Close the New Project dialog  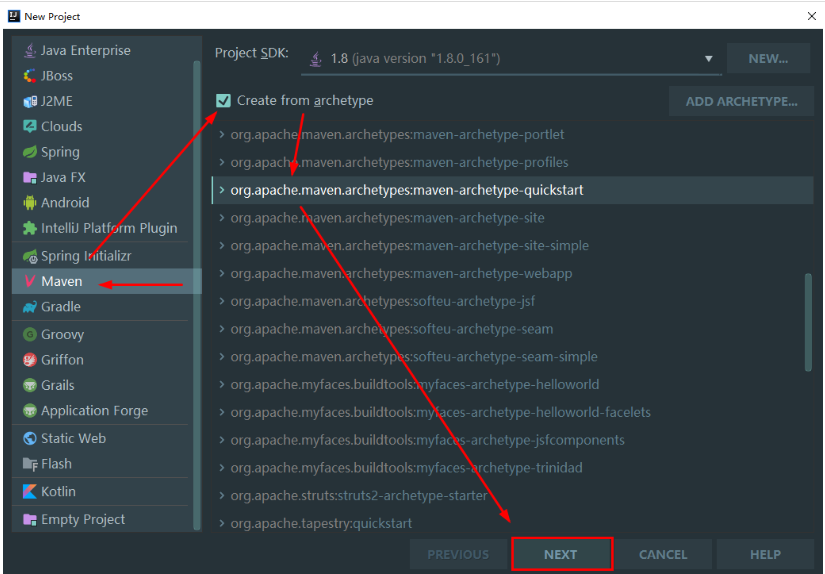point(811,16)
